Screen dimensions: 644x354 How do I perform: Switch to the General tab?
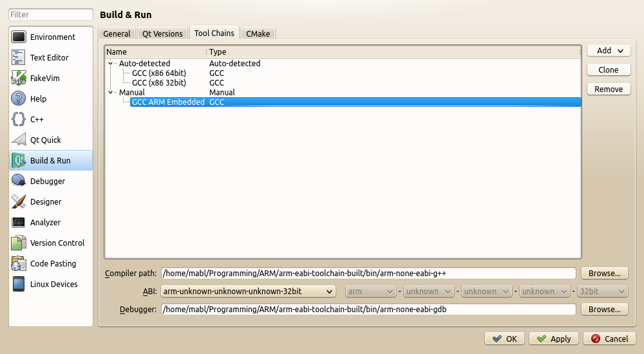coord(117,33)
